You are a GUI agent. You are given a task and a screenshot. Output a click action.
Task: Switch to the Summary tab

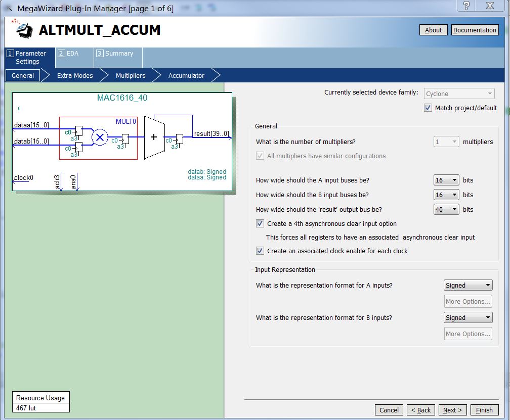[x=118, y=58]
